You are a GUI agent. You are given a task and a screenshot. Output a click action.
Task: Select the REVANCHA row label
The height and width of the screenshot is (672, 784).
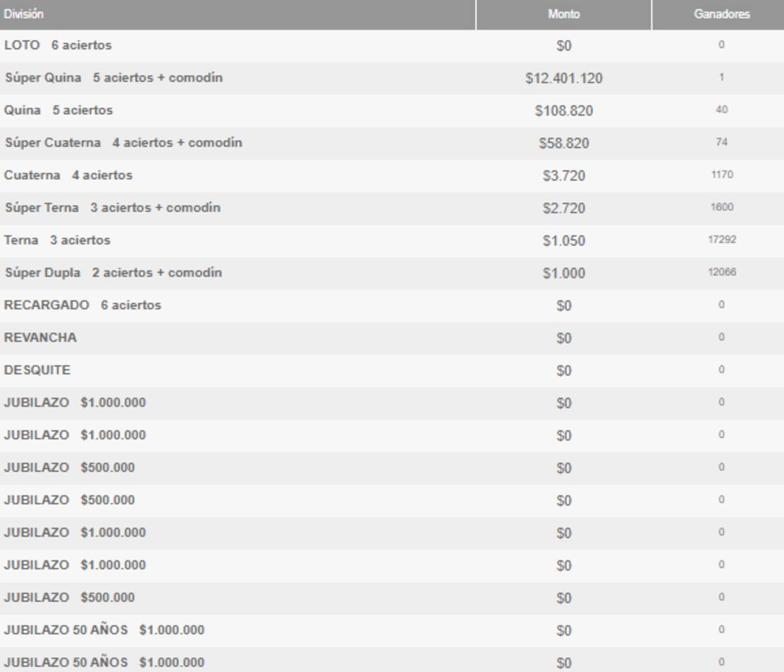pyautogui.click(x=40, y=338)
